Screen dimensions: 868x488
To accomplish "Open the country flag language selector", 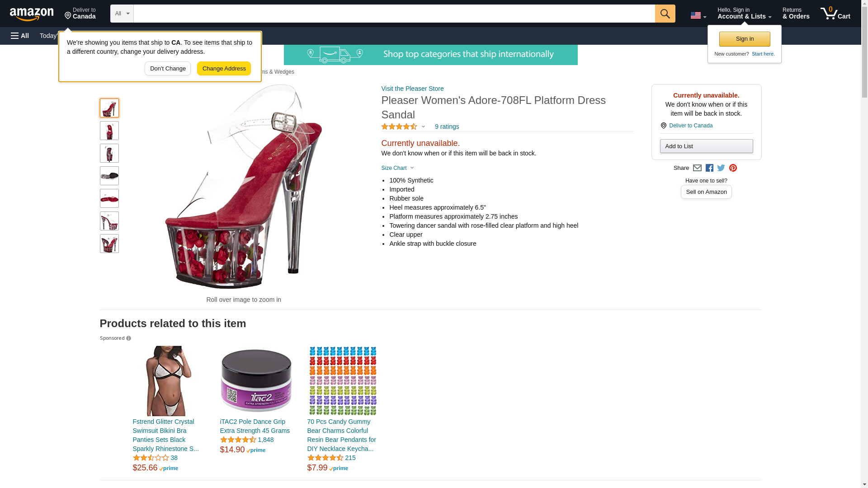I will [x=698, y=15].
